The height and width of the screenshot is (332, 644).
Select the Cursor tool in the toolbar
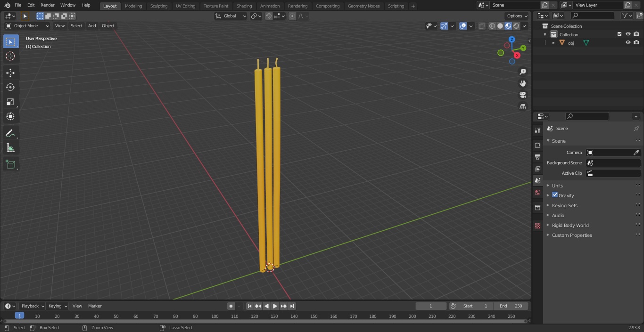point(10,56)
